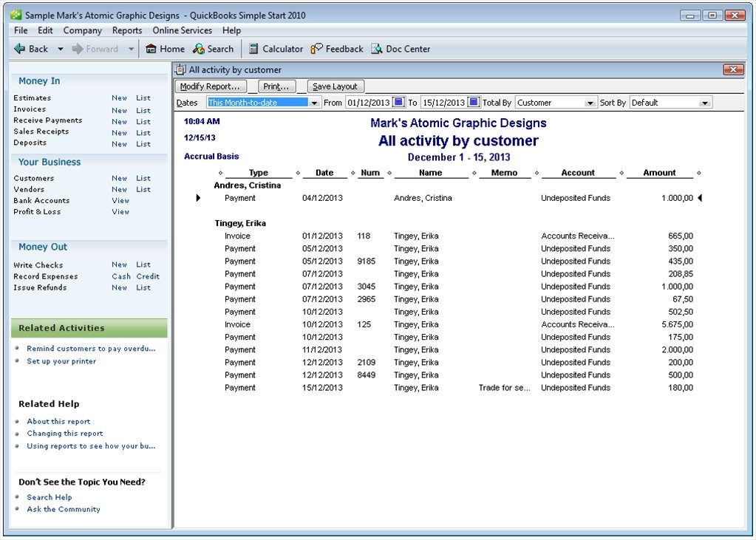Open the Issue Refunds List
Viewport: 756px width, 540px height.
pyautogui.click(x=143, y=287)
